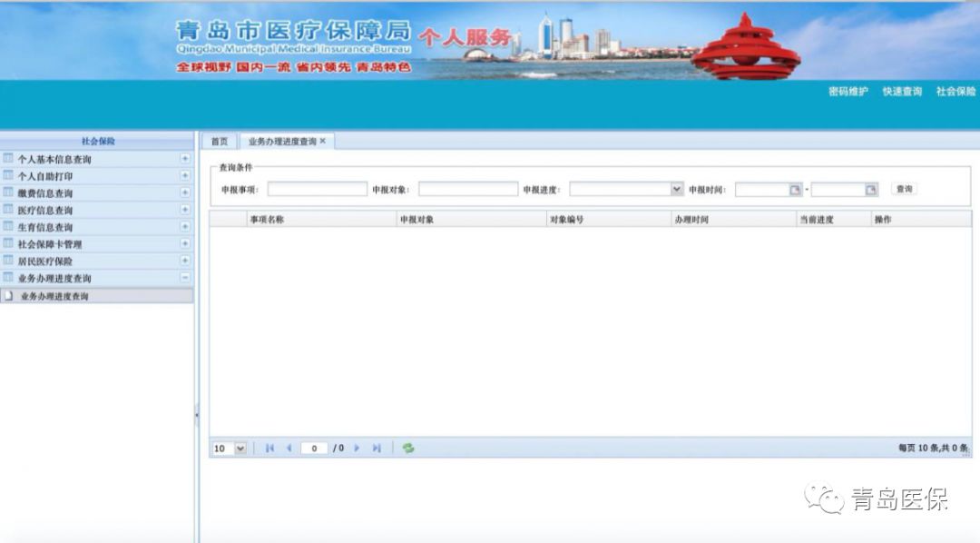
Task: Open the 申报进度 dropdown list
Action: (x=676, y=190)
